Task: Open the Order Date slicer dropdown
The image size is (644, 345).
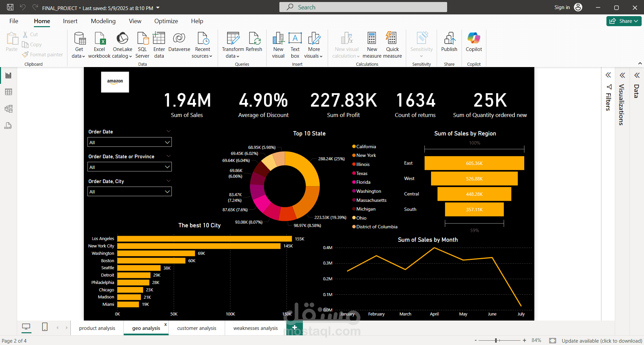Action: [167, 142]
